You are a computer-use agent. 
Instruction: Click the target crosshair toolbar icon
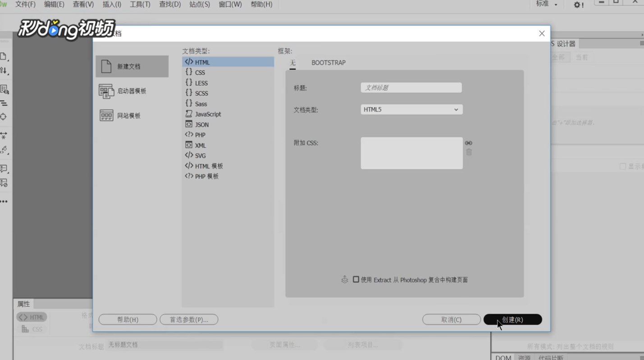pyautogui.click(x=4, y=117)
